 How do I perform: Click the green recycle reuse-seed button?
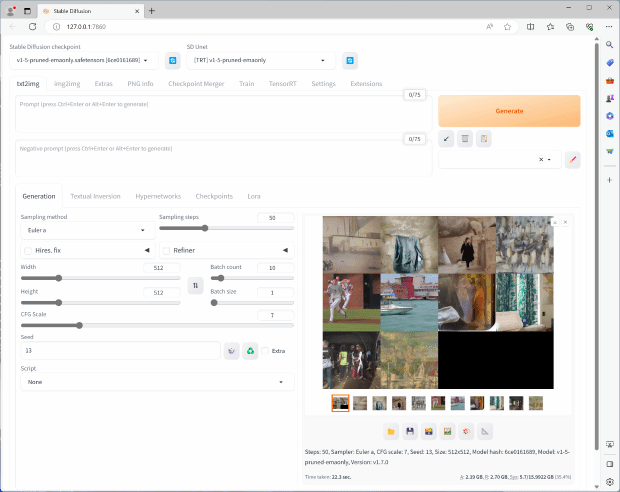[x=250, y=351]
